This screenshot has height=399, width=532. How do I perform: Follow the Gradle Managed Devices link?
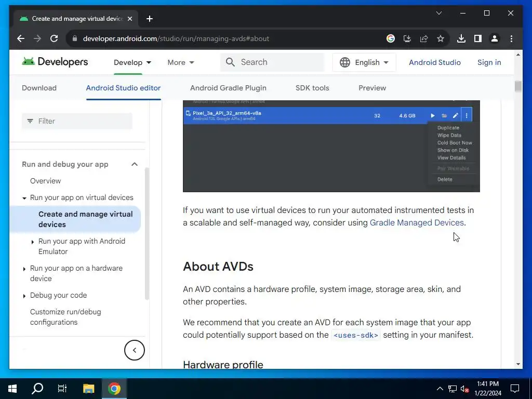click(417, 222)
